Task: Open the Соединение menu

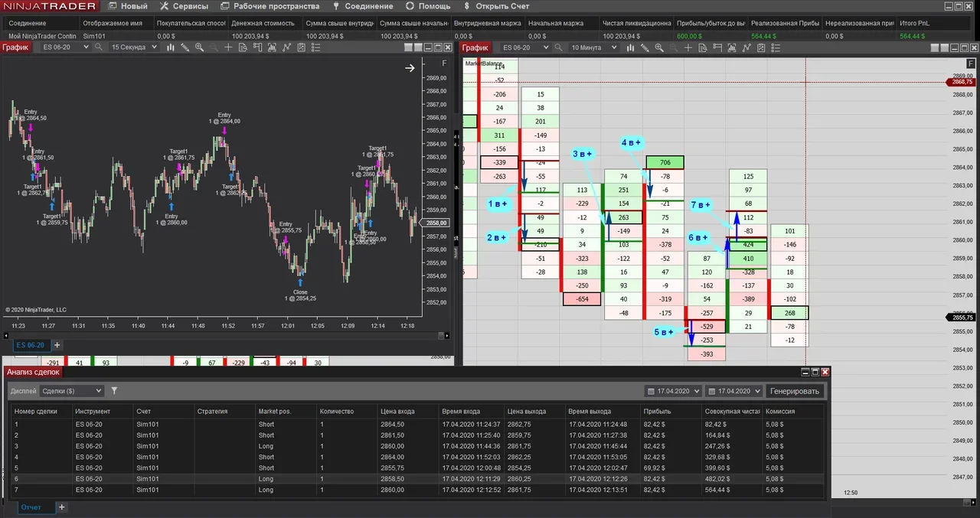Action: (x=362, y=6)
